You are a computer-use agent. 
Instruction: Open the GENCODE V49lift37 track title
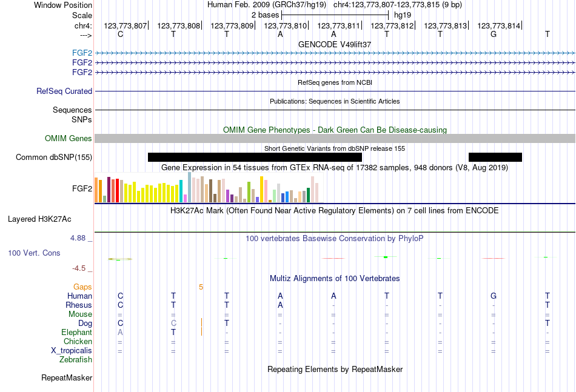click(335, 44)
